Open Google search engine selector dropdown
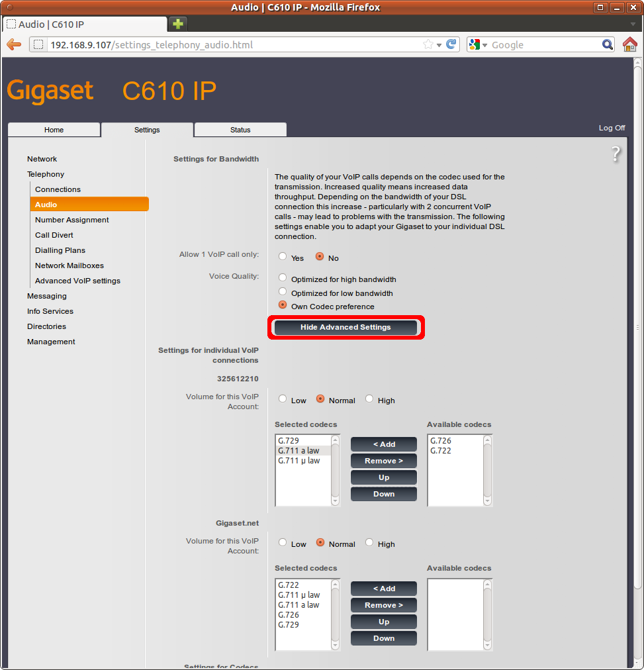 pyautogui.click(x=478, y=45)
